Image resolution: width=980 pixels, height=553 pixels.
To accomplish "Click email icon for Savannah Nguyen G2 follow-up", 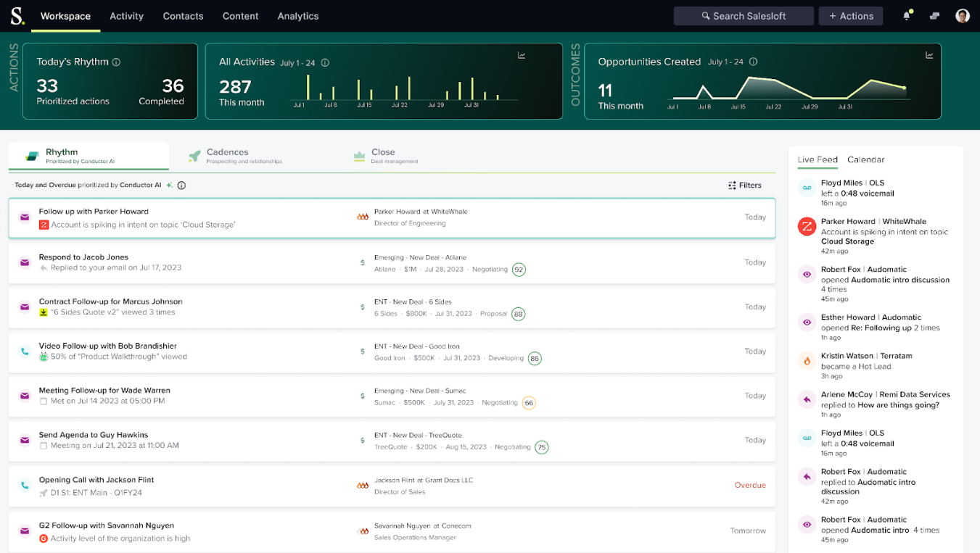I will click(x=25, y=531).
